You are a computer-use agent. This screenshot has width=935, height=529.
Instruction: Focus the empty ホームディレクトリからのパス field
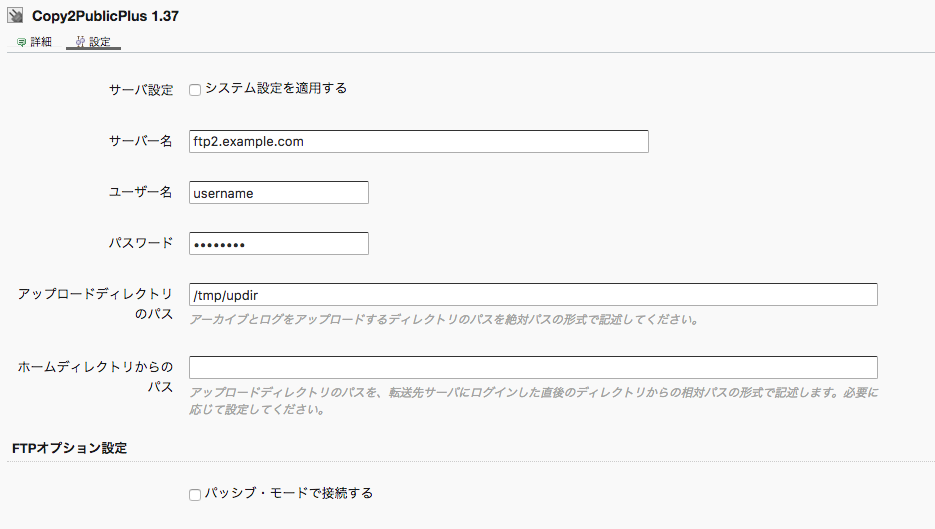[x=533, y=367]
